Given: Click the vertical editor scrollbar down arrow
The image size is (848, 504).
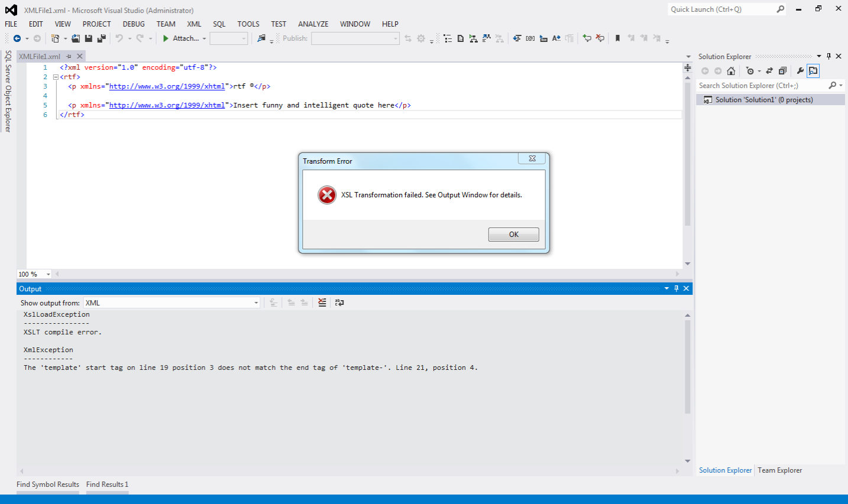Looking at the screenshot, I should coord(687,264).
